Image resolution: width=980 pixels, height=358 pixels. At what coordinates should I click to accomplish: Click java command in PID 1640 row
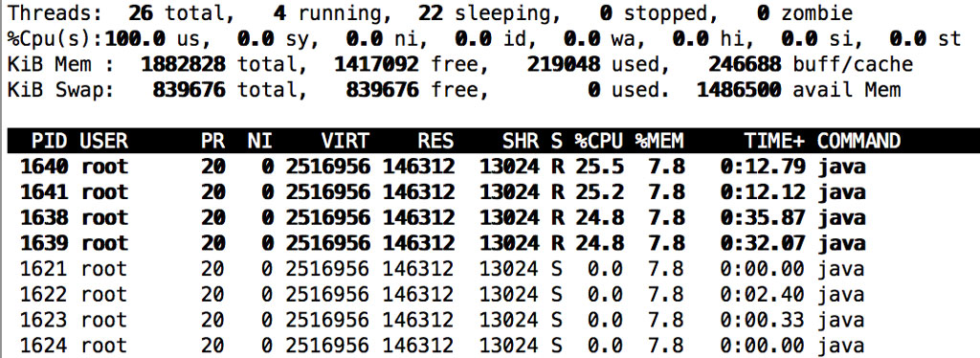841,167
